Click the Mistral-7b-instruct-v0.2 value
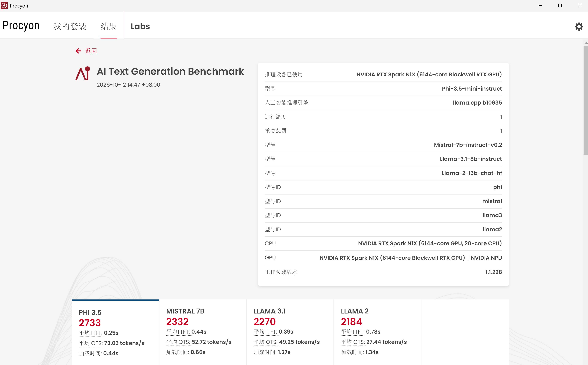The width and height of the screenshot is (588, 365). (x=468, y=145)
